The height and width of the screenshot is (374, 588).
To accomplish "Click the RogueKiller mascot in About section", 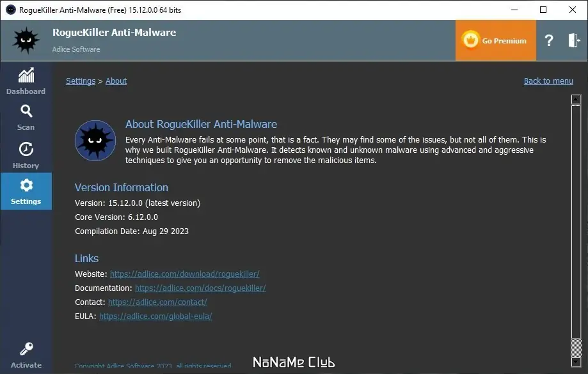I will 95,141.
